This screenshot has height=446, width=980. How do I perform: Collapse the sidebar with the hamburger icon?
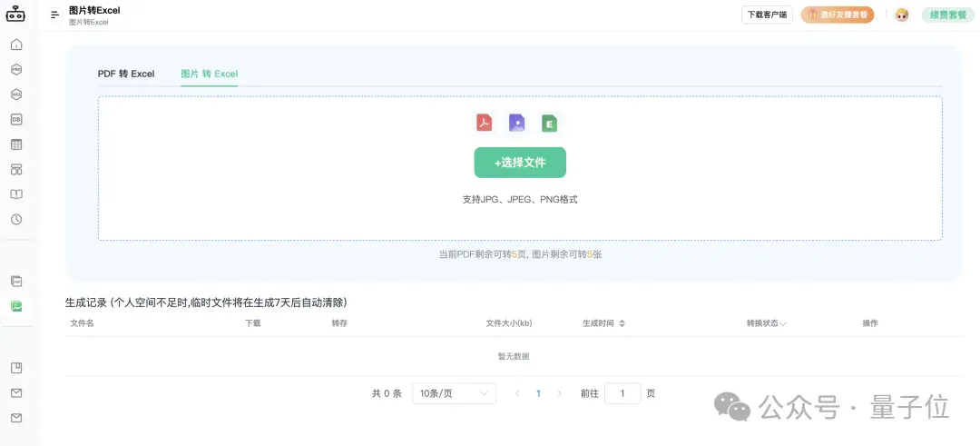[55, 15]
